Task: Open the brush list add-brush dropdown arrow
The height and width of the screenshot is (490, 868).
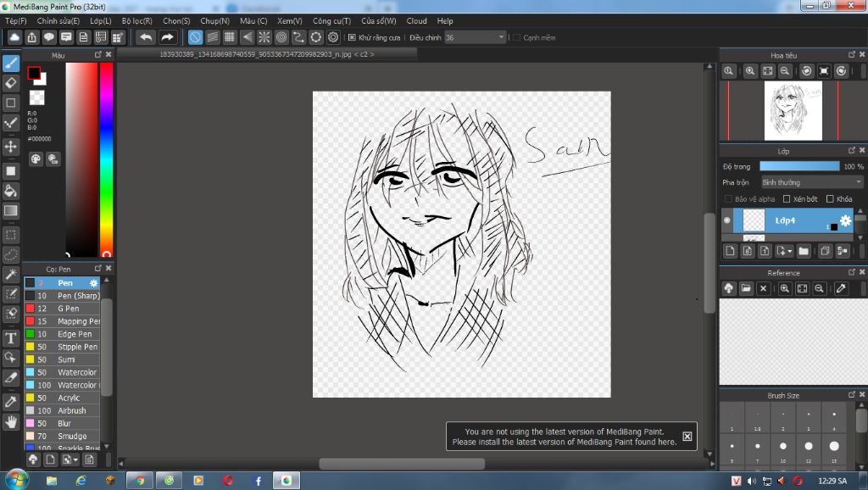Action: coord(75,459)
